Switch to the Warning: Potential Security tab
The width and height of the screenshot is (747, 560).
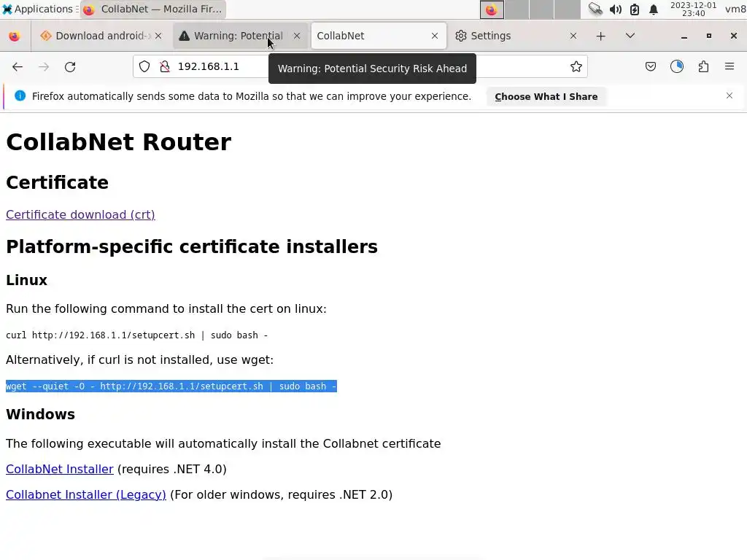click(239, 36)
